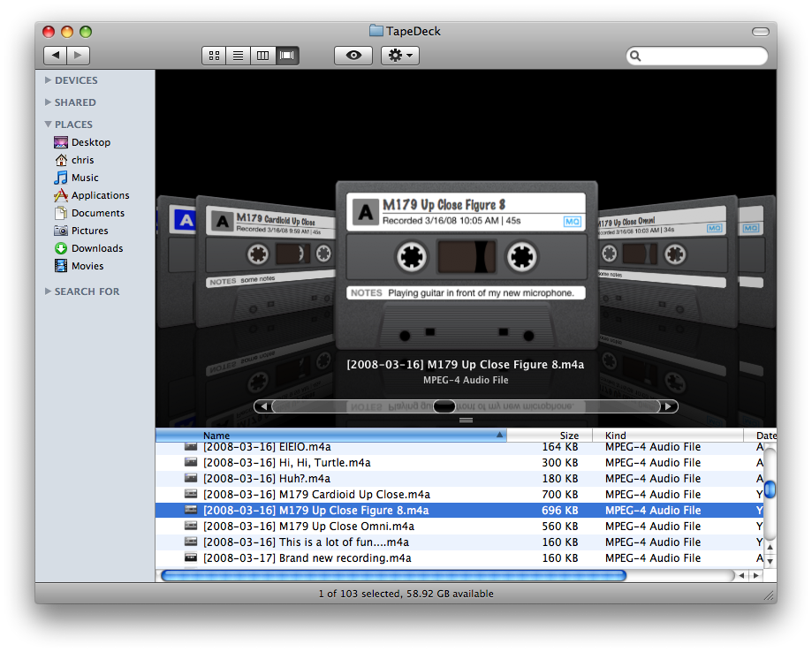
Task: Open the Action gear menu
Action: click(400, 56)
